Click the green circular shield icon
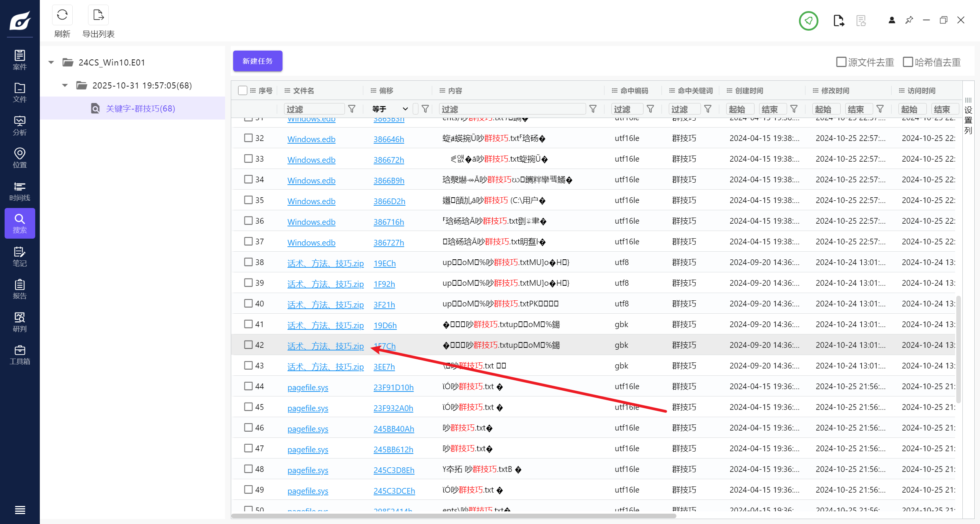The height and width of the screenshot is (524, 980). tap(808, 21)
